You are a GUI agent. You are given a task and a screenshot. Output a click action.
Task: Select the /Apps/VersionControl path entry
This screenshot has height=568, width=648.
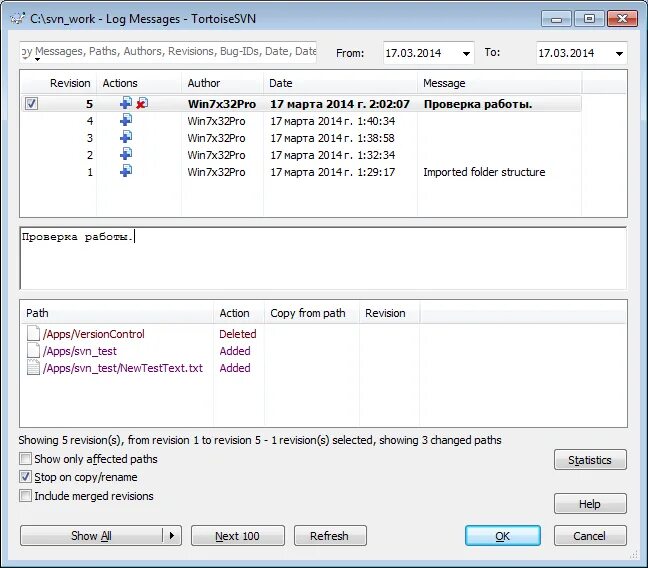(x=93, y=334)
